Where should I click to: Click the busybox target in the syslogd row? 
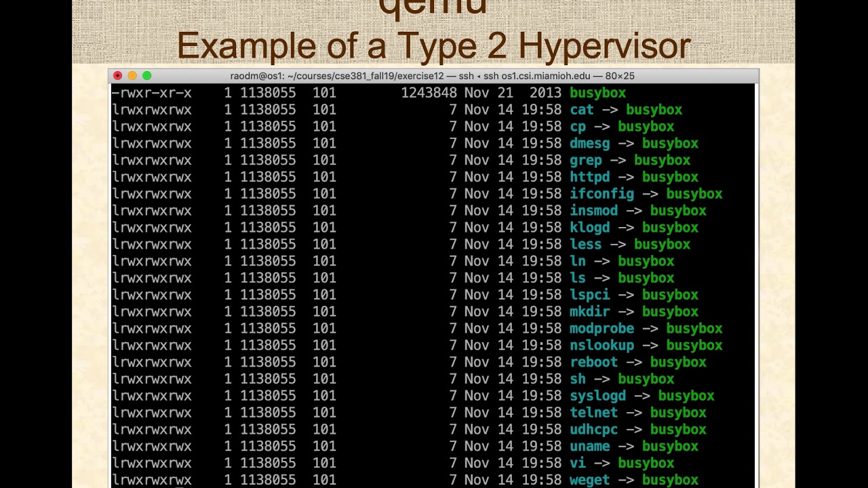(x=686, y=396)
